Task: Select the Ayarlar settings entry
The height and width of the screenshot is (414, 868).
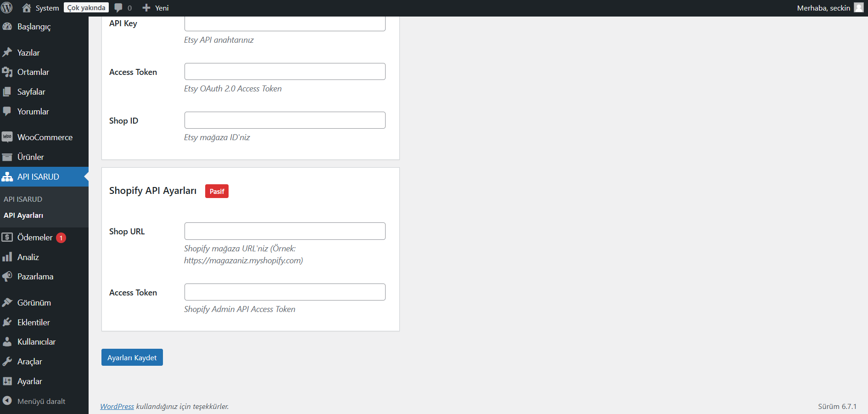Action: point(28,381)
